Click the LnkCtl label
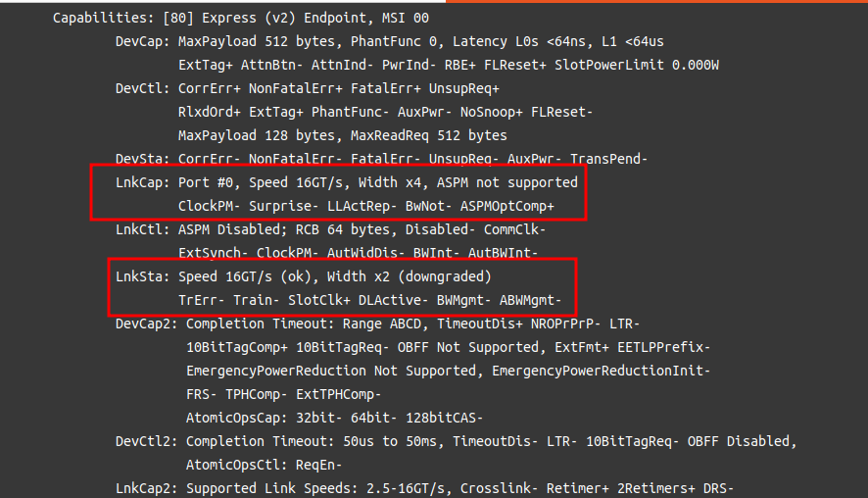Image resolution: width=868 pixels, height=498 pixels. 142,229
